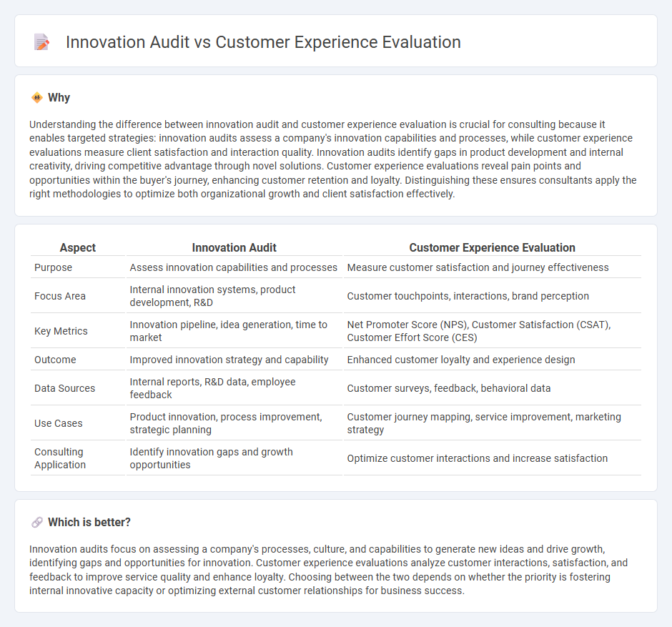Click the Why section heading
Viewport: 672px width, 627px height.
click(x=59, y=98)
